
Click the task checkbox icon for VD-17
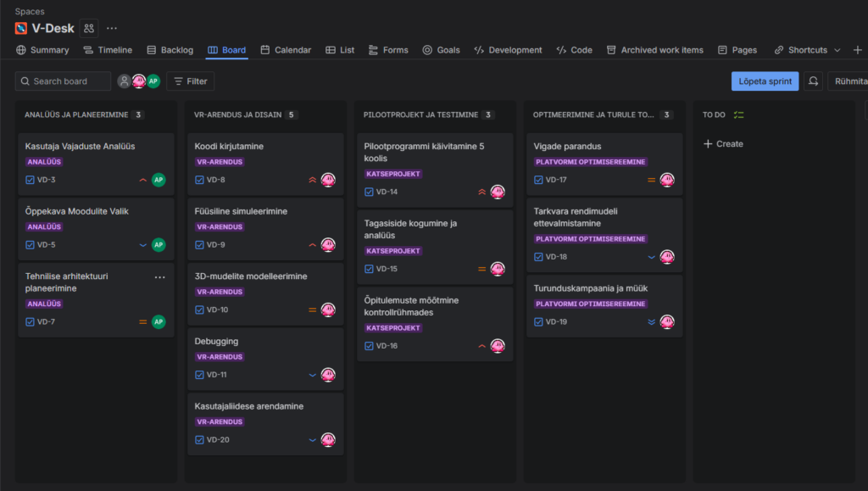539,180
